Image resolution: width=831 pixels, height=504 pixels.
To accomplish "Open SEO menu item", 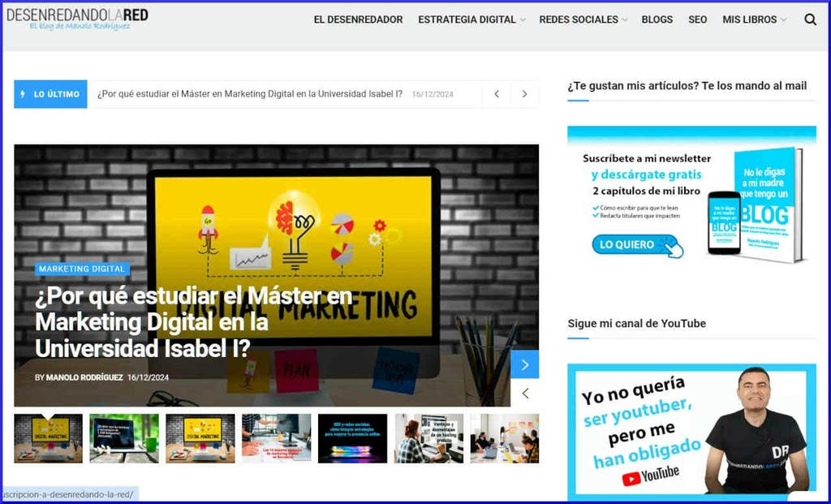I will coord(697,19).
